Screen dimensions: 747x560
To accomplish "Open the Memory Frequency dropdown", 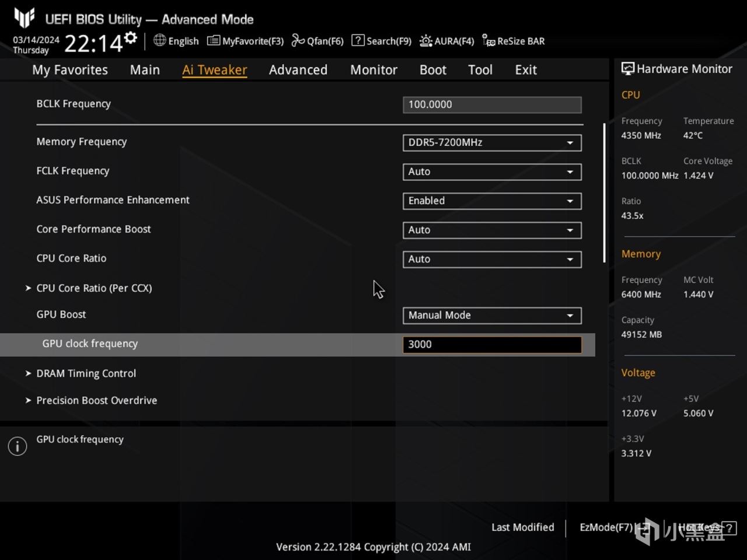I will tap(492, 143).
